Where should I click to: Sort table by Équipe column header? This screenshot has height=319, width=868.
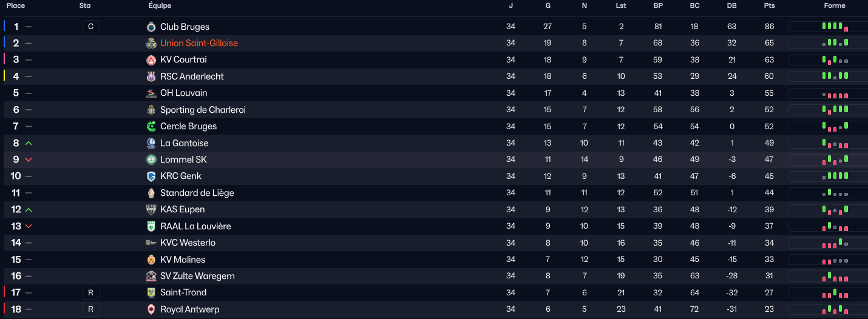pos(160,5)
